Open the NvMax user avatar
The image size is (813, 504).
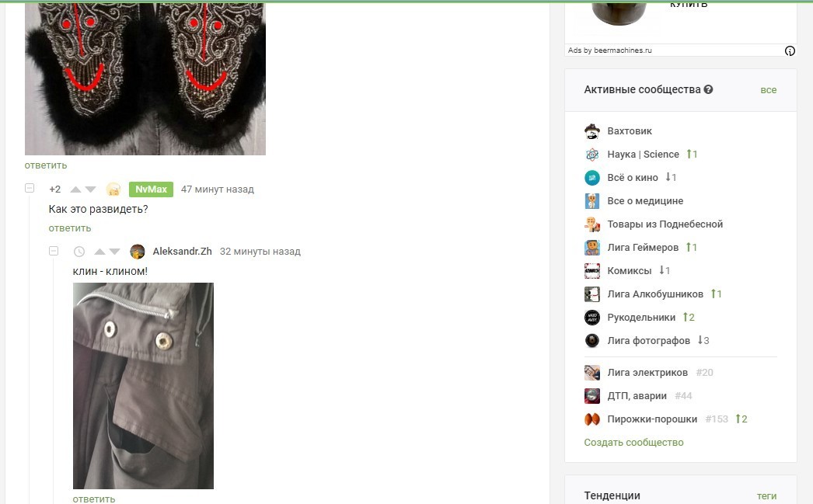click(113, 189)
